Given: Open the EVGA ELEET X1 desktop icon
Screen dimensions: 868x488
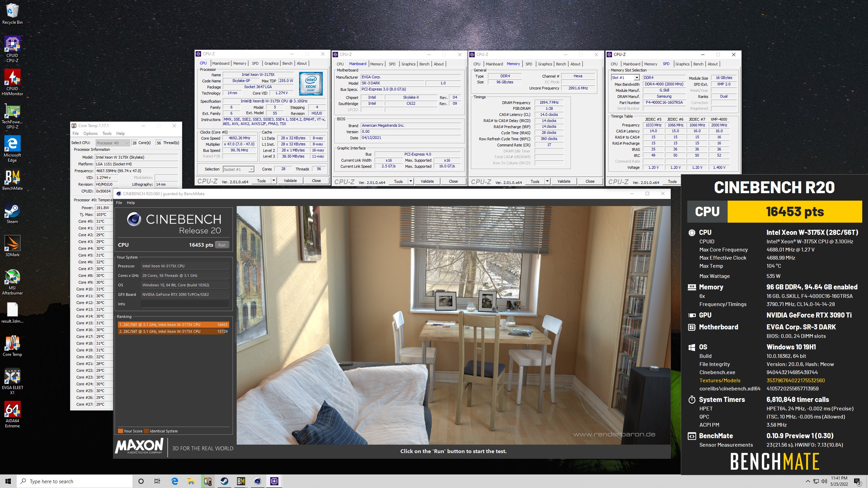Looking at the screenshot, I should click(x=12, y=382).
